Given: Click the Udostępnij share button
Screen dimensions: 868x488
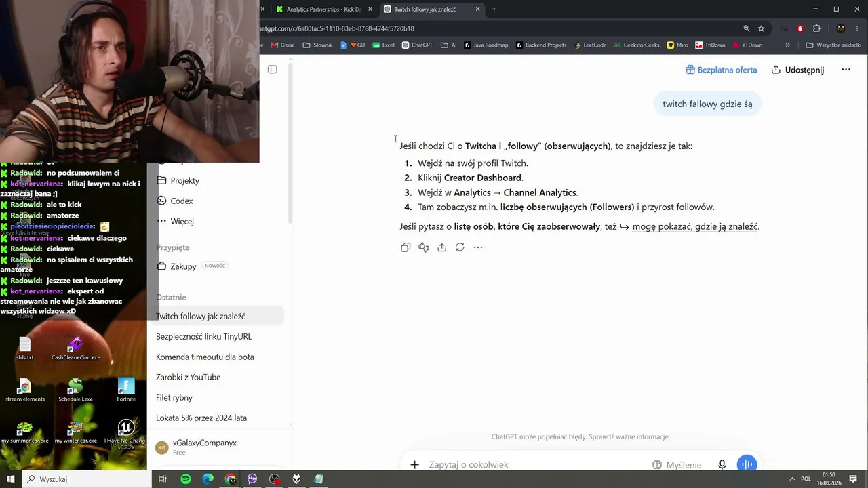Looking at the screenshot, I should (797, 70).
